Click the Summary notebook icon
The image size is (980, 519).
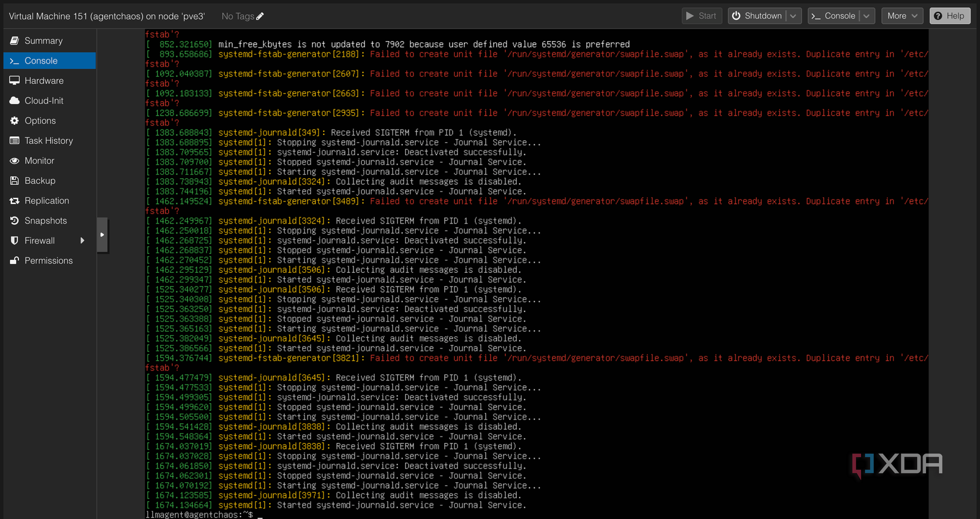(14, 41)
